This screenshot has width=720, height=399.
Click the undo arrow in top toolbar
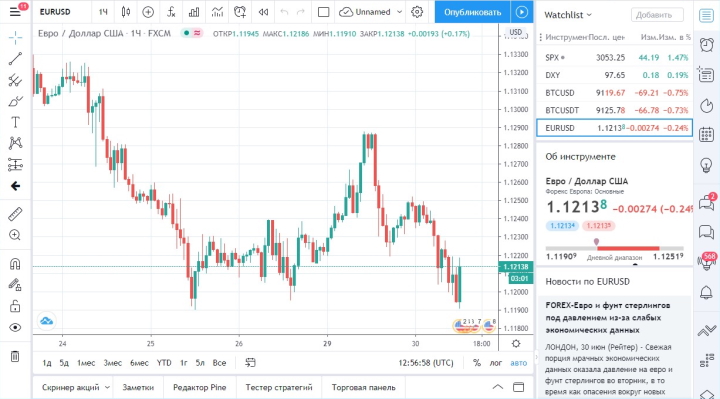284,12
